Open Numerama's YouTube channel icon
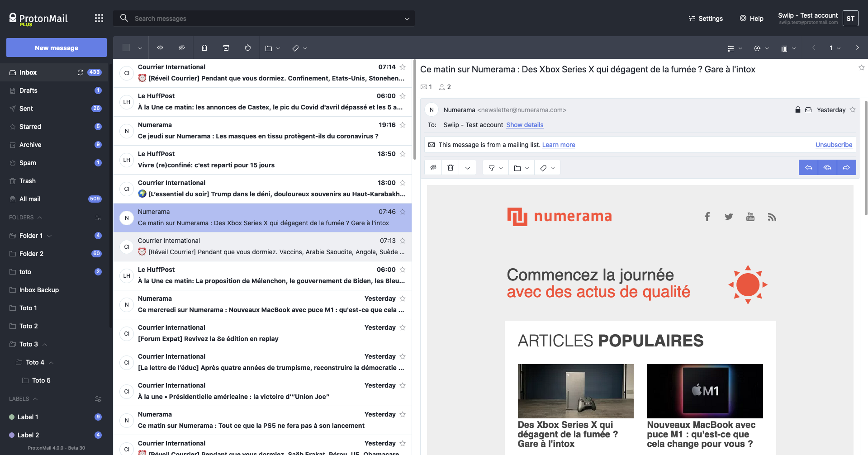The height and width of the screenshot is (455, 868). click(x=750, y=217)
